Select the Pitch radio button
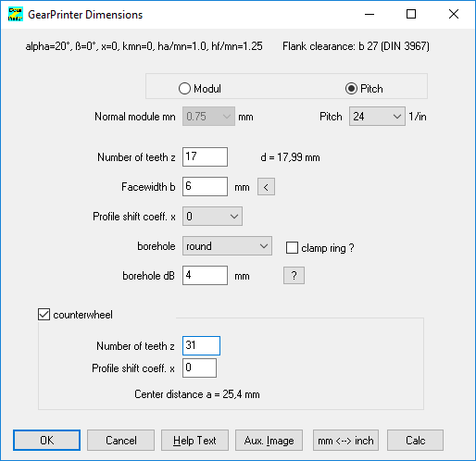 pos(351,89)
